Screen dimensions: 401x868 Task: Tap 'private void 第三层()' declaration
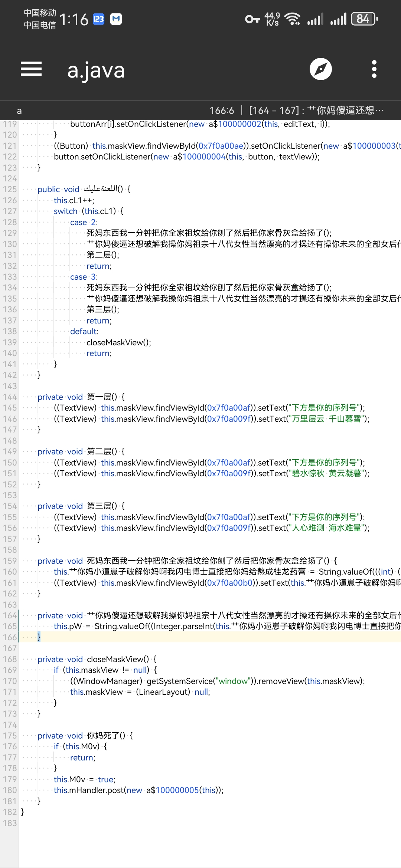81,506
